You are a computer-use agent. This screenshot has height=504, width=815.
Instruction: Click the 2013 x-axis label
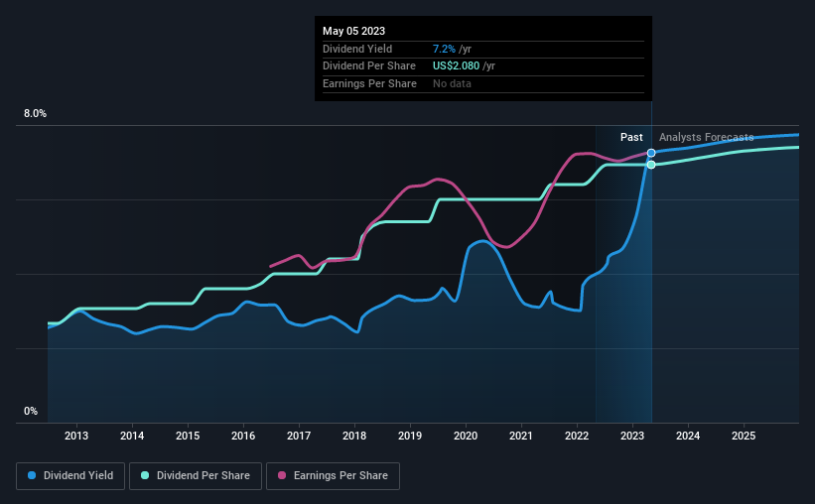click(x=76, y=436)
